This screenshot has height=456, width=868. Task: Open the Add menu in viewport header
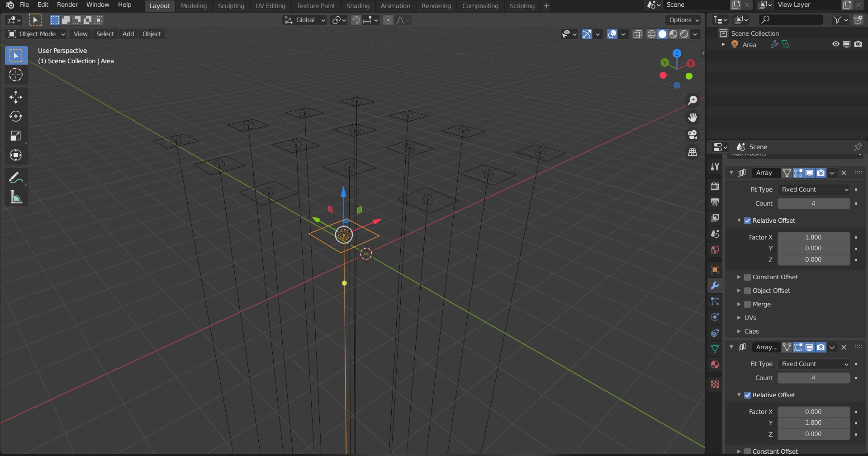tap(128, 34)
